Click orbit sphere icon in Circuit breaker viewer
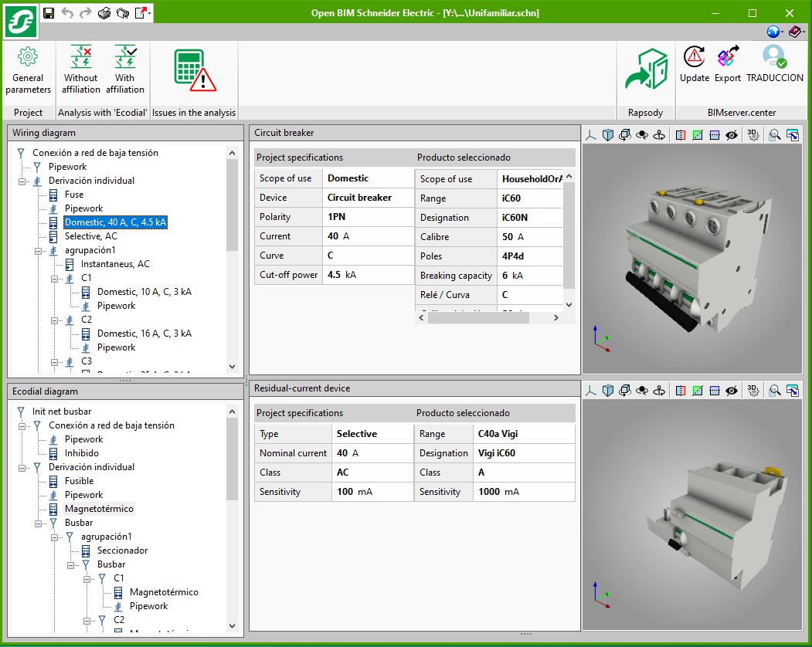The height and width of the screenshot is (647, 812). (642, 135)
